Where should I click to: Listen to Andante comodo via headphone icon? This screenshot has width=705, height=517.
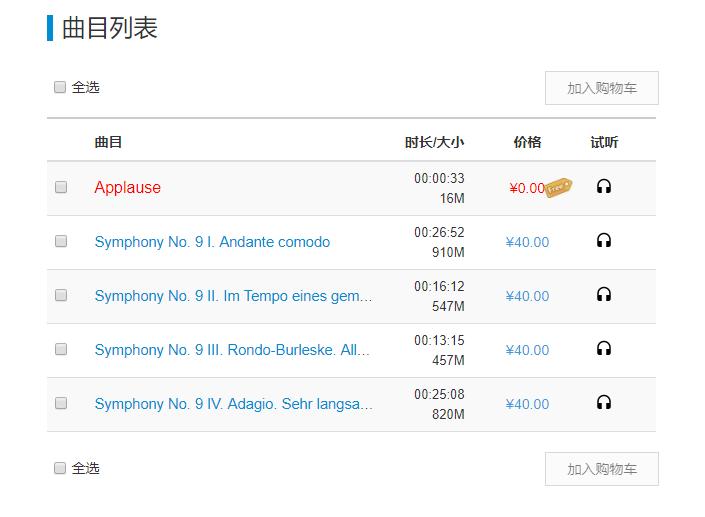pos(603,240)
